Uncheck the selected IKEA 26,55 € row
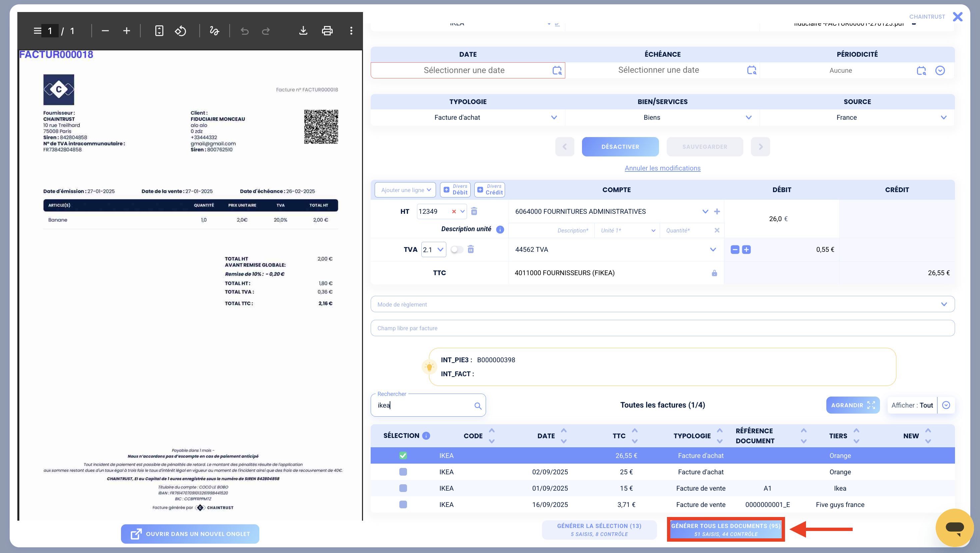Screen dimensions: 980x553 tap(403, 456)
